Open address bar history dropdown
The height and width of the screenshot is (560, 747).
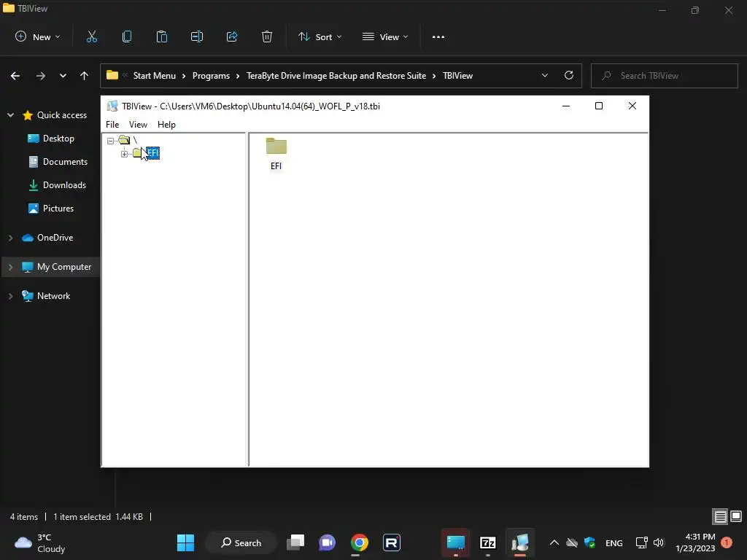544,76
